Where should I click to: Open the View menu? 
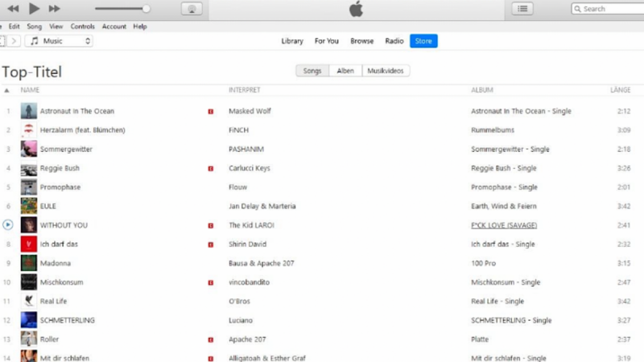pyautogui.click(x=56, y=27)
